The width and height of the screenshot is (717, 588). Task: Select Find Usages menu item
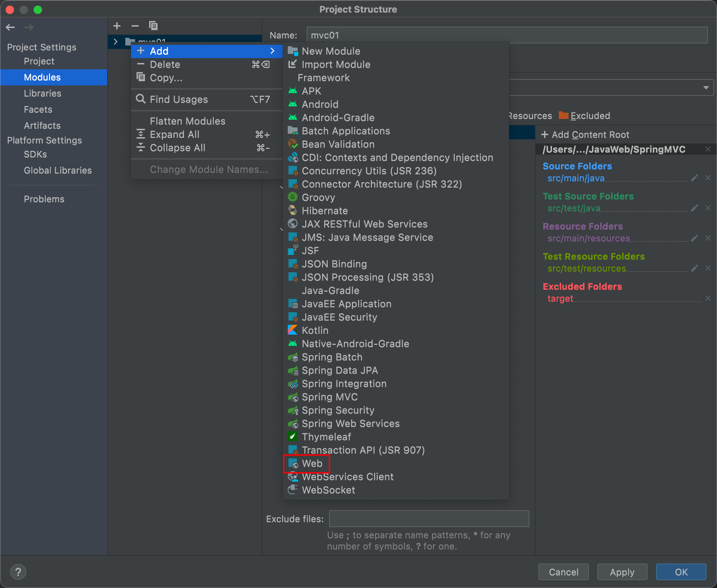coord(179,99)
